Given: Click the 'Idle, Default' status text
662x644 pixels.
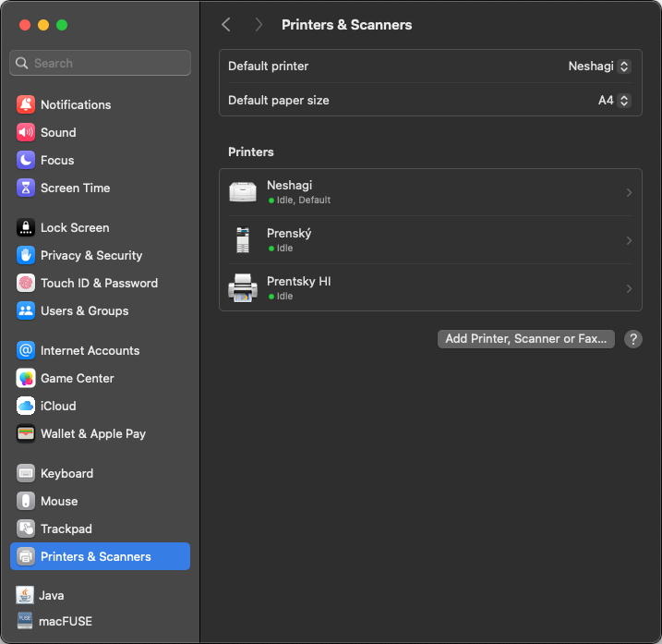Looking at the screenshot, I should [304, 200].
